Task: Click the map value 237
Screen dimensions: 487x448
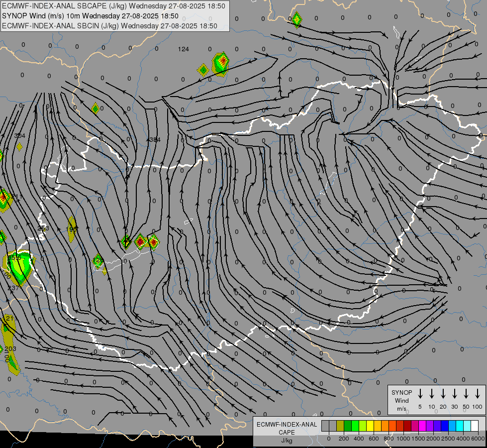Action: tap(13, 288)
